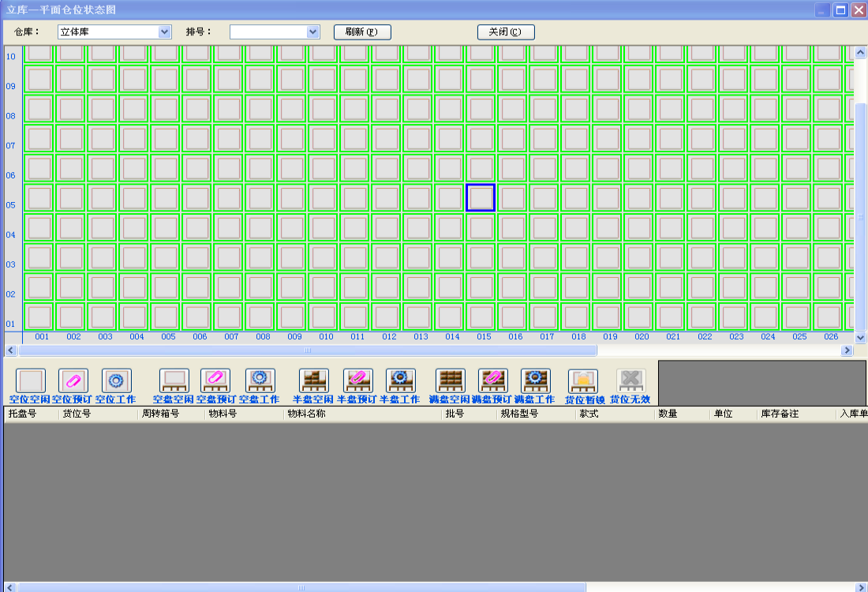The width and height of the screenshot is (868, 592).
Task: Click the 满盘预订 full-pallet clip icon
Action: coord(492,381)
